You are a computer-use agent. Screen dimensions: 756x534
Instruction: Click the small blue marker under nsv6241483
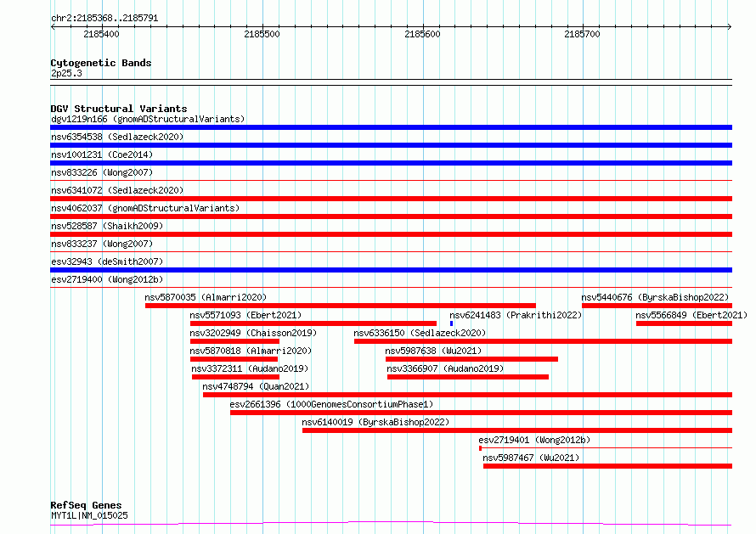pos(451,323)
